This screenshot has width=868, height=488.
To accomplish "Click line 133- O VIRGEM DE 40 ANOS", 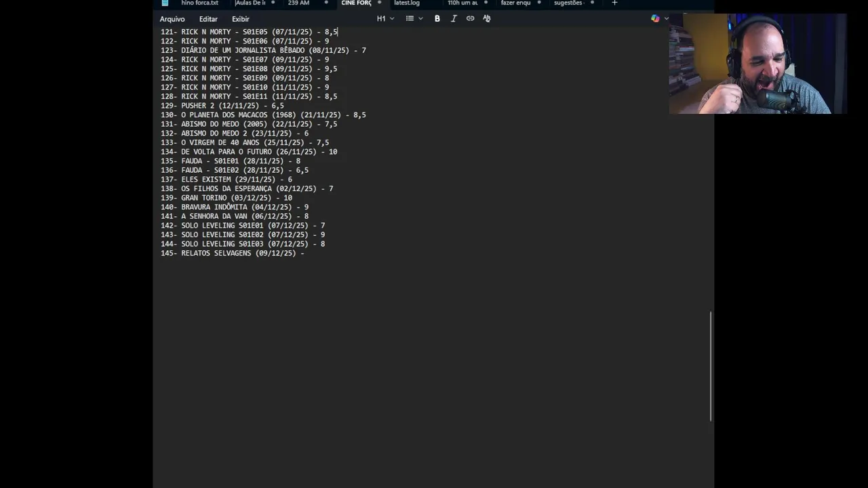I will point(245,143).
